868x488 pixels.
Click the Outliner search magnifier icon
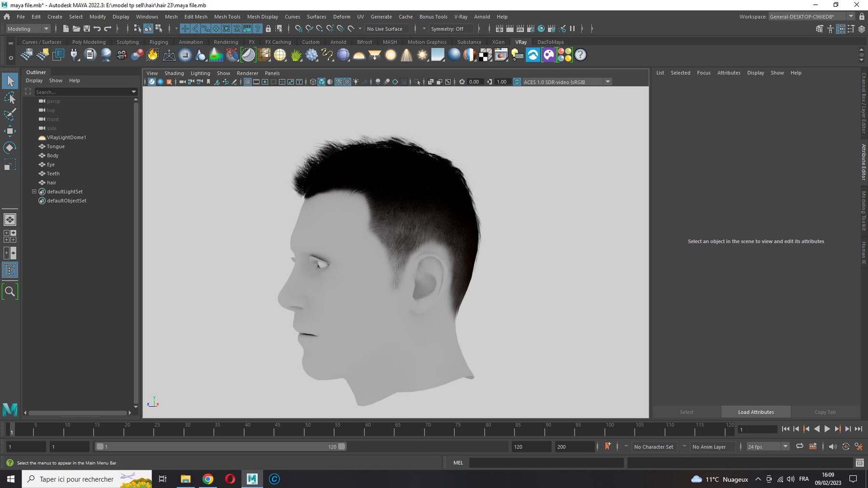coord(10,291)
